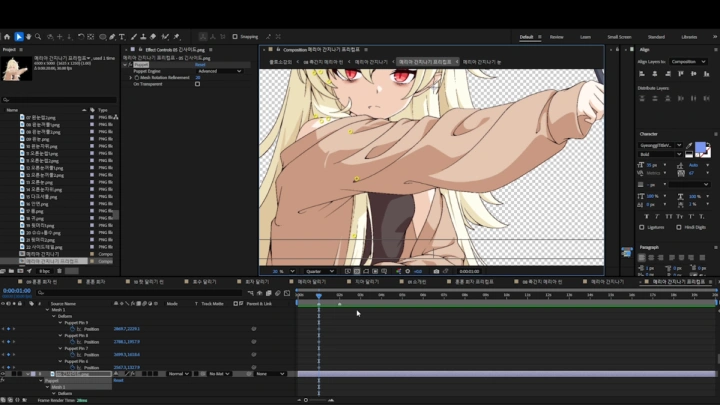Hide the selected layer via eye icon
Screen dimensions: 720x405
(3, 374)
